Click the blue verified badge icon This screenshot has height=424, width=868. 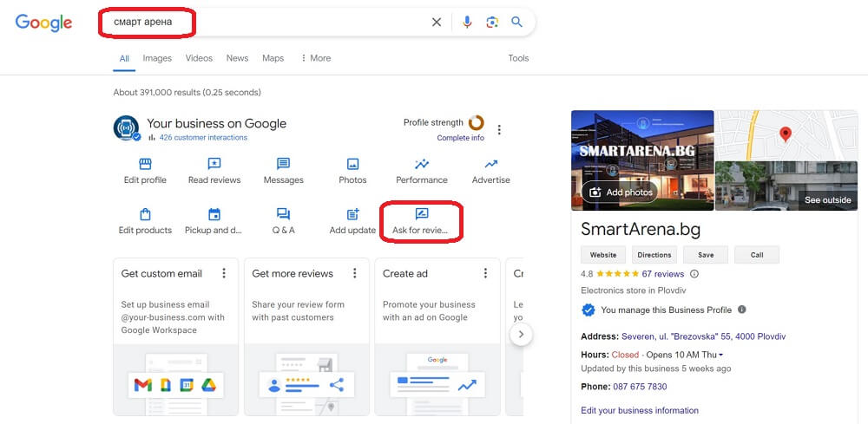[x=588, y=310]
